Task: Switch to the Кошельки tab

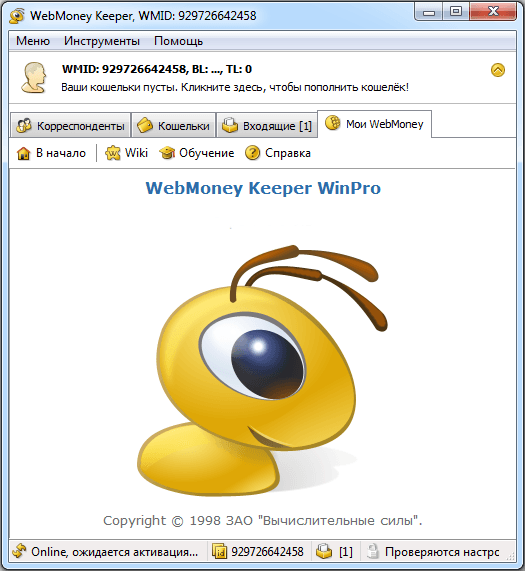Action: click(173, 126)
